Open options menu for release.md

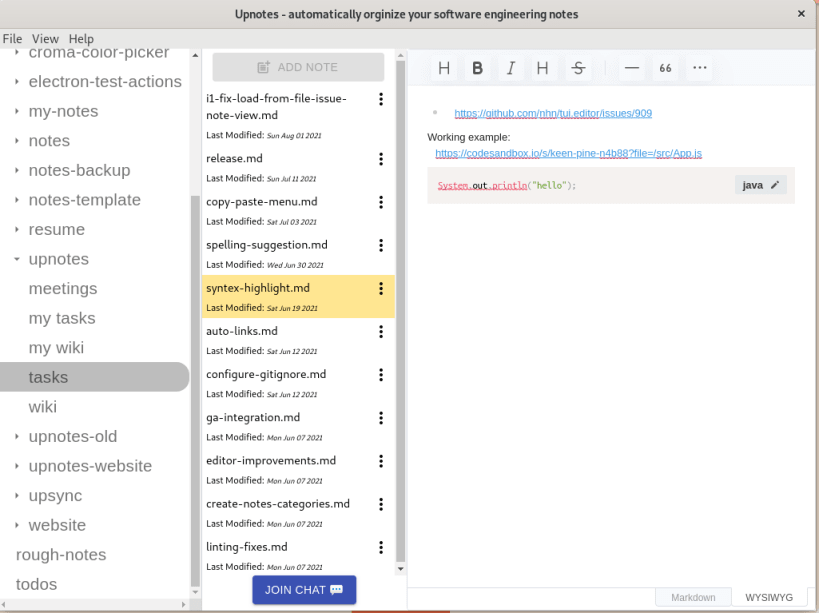(381, 159)
